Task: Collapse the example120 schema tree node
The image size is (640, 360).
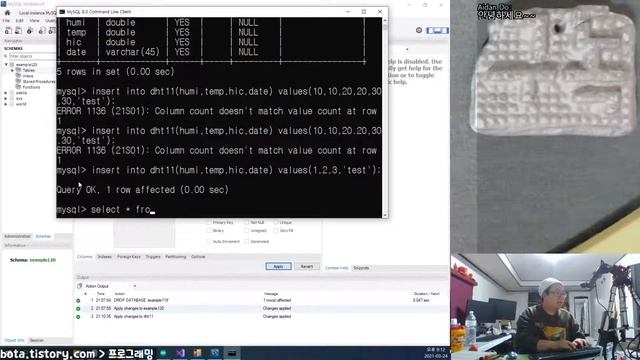Action: pos(6,64)
